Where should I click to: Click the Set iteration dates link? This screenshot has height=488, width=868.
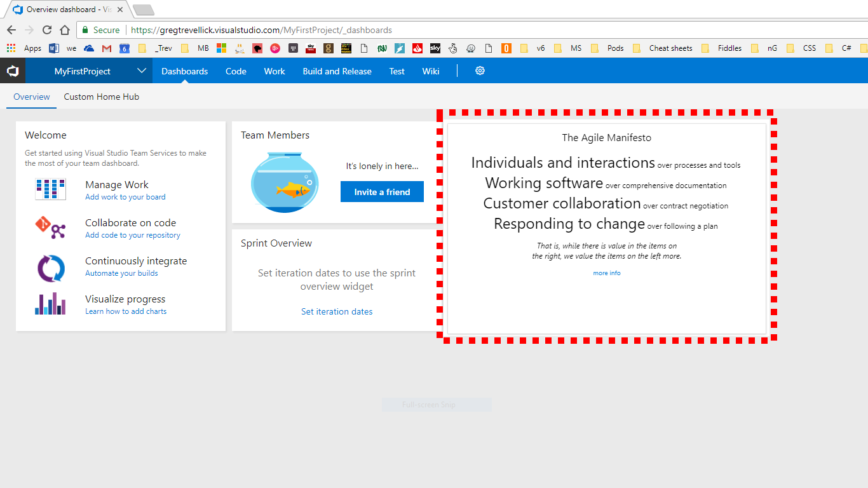[x=337, y=311]
